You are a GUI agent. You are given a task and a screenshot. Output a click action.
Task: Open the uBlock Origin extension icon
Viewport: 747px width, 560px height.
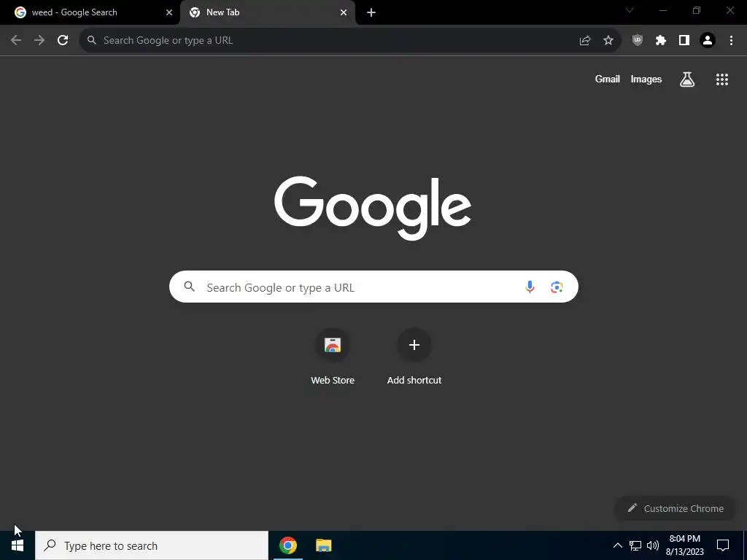point(638,41)
